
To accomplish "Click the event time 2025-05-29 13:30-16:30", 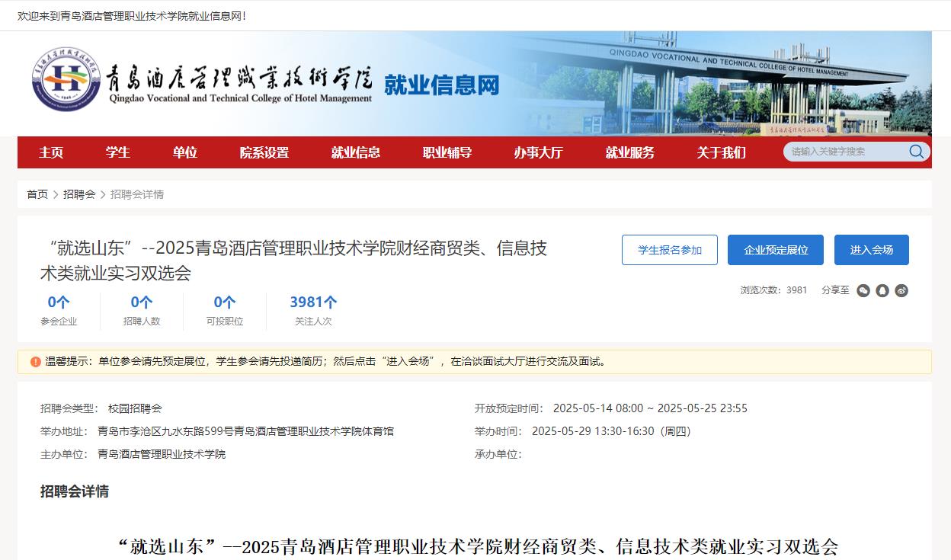I will pos(611,431).
